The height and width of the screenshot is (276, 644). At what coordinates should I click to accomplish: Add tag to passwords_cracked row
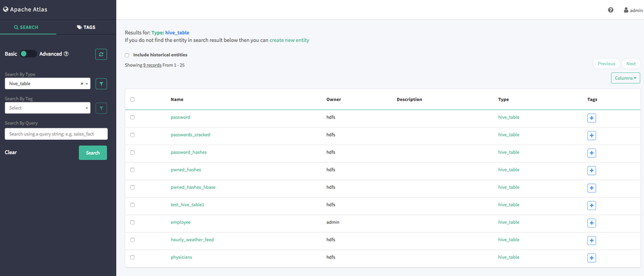click(591, 135)
